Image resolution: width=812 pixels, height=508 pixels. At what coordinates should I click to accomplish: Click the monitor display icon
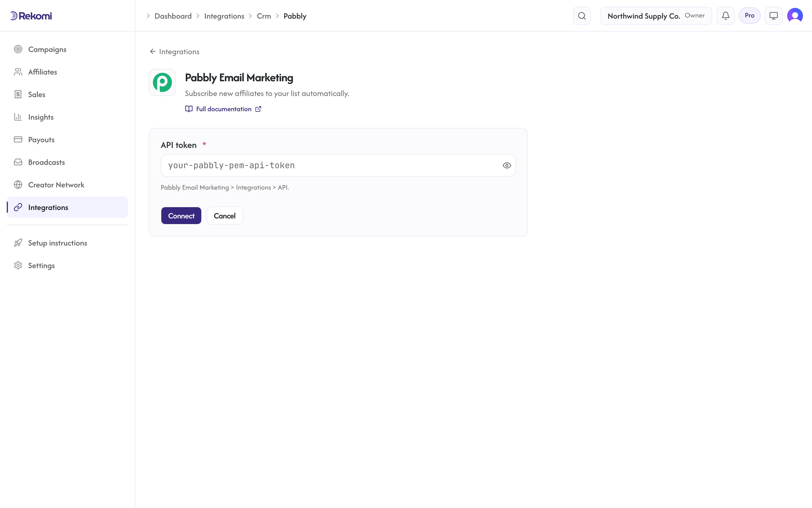point(773,16)
